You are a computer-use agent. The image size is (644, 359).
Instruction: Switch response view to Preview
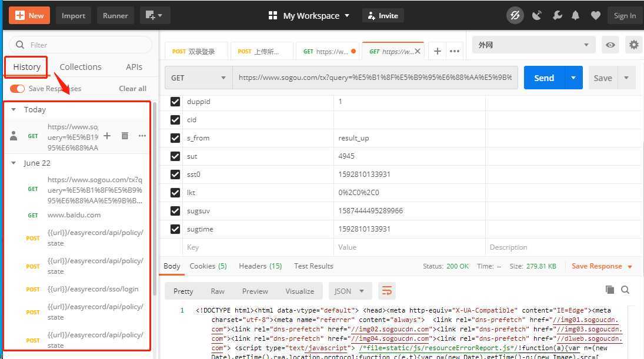pyautogui.click(x=255, y=291)
